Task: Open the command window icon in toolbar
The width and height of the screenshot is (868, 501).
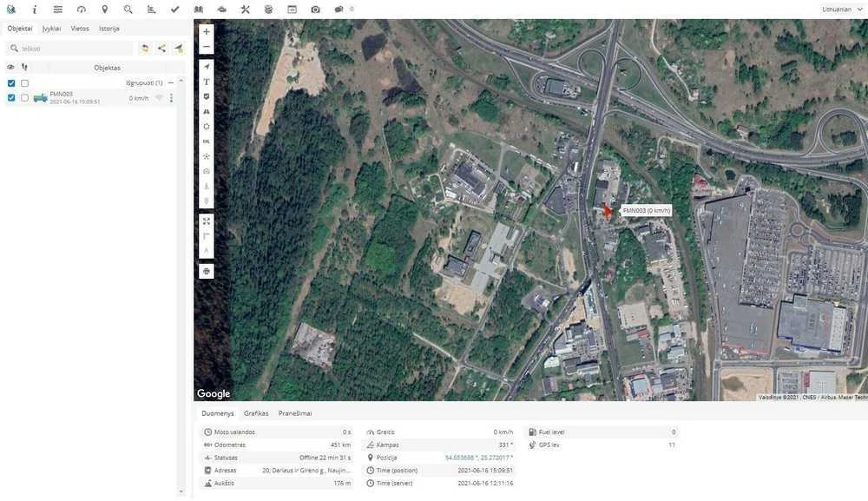Action: click(292, 10)
